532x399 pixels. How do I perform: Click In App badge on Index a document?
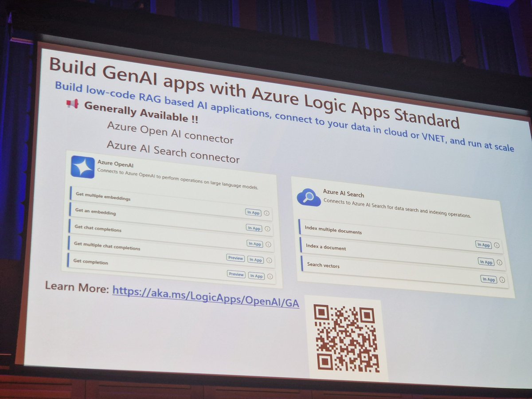pyautogui.click(x=486, y=262)
